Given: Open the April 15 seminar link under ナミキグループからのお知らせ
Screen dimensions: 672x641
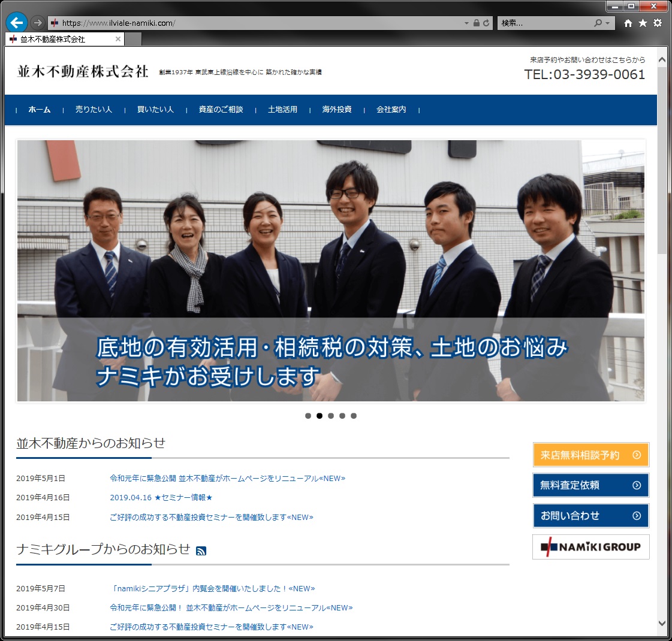Looking at the screenshot, I should point(212,627).
